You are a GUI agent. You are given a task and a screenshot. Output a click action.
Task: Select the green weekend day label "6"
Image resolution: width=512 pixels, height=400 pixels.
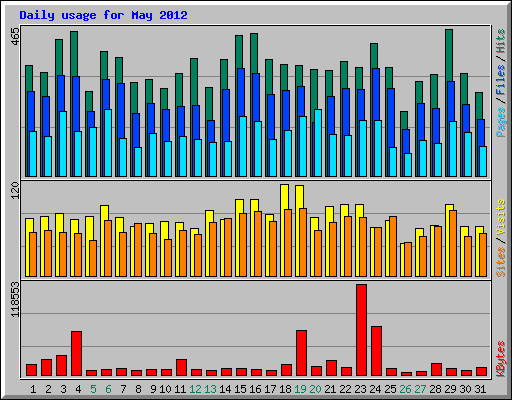pos(108,389)
